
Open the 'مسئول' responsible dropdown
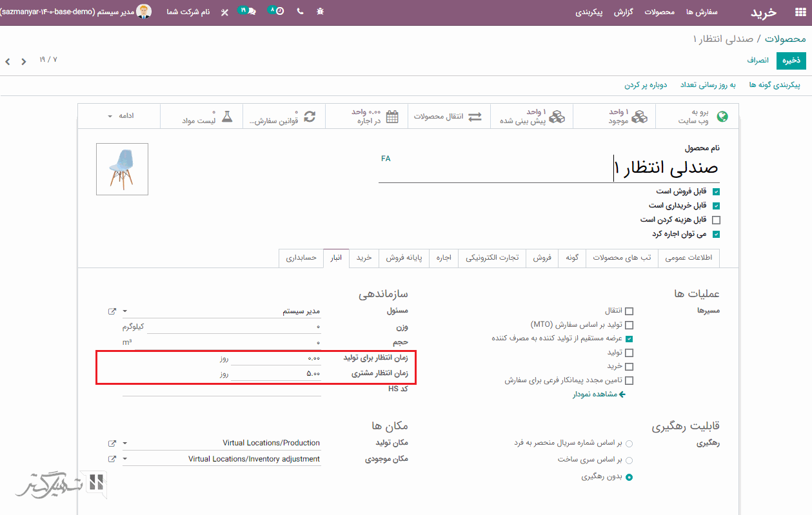coord(125,311)
